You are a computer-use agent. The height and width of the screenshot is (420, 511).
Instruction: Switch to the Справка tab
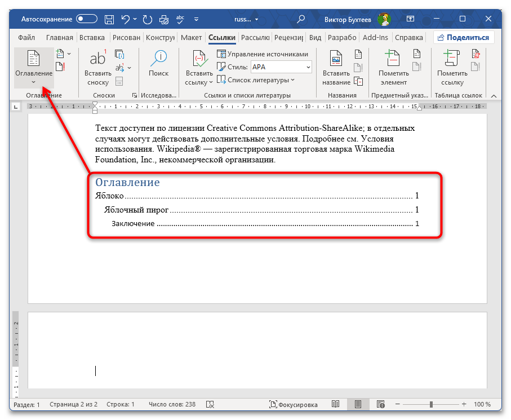(x=408, y=38)
